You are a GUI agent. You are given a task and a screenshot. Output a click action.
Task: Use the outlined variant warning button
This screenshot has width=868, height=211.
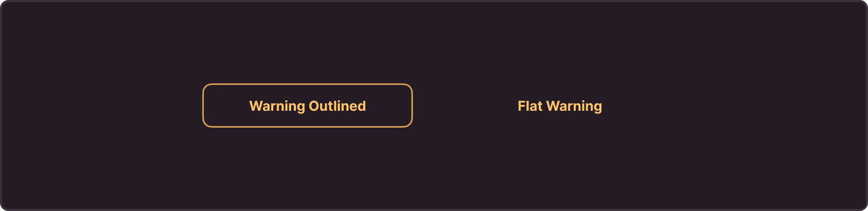tap(308, 105)
